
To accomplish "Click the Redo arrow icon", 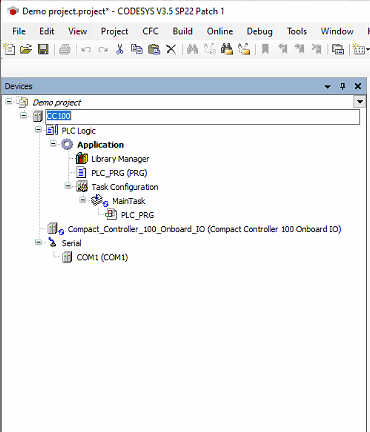I will [103, 50].
